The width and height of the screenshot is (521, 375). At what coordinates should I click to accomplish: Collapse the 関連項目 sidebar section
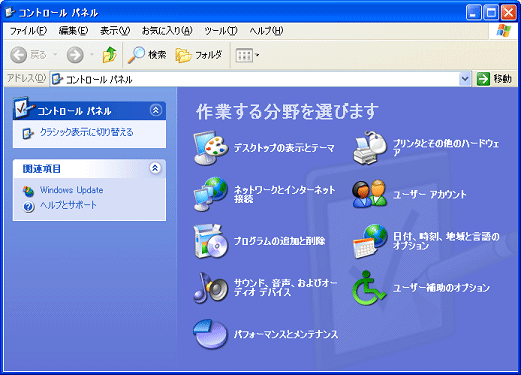click(x=155, y=168)
